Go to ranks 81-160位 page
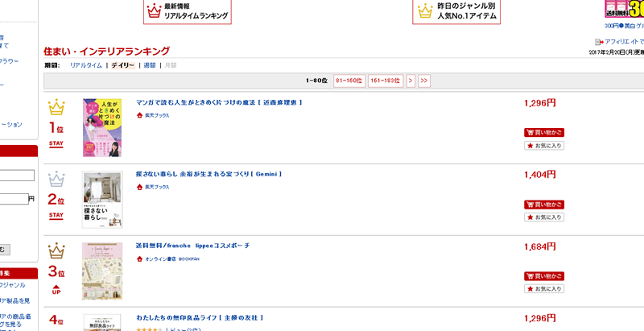Screen dimensions: 644x331 click(349, 81)
